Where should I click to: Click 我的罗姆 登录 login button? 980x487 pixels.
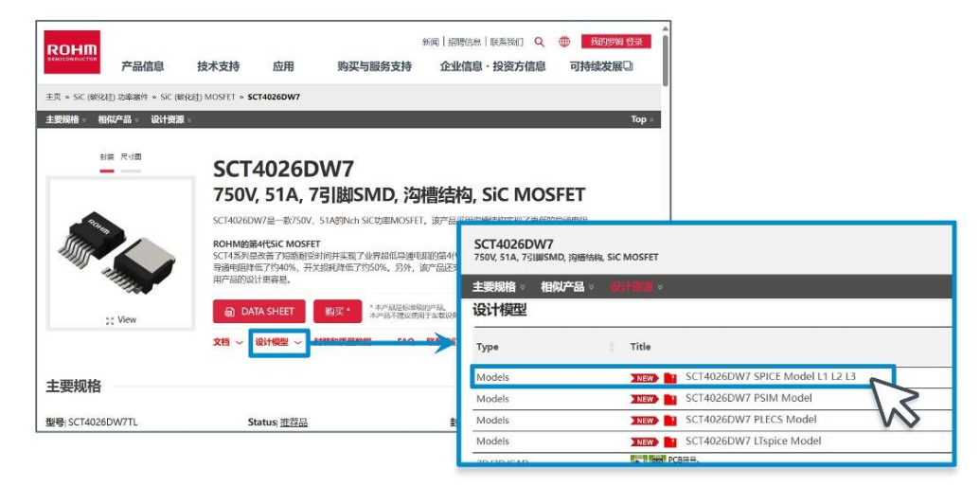coord(616,42)
